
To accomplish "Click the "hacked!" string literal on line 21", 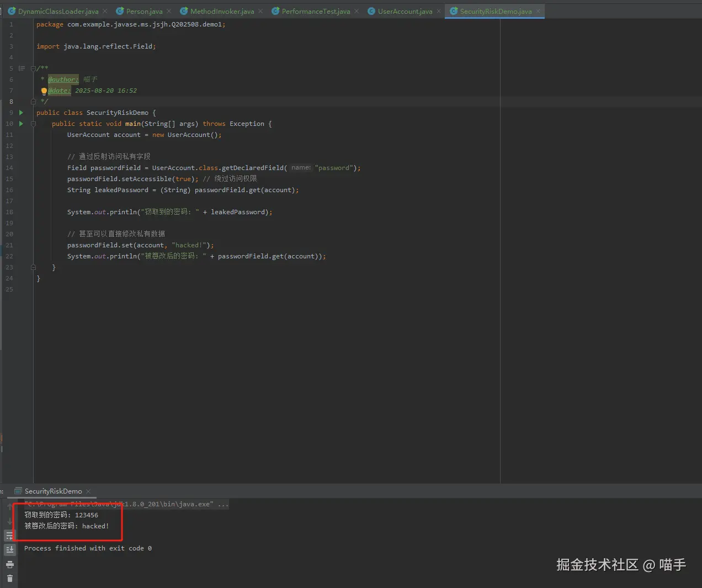I will [189, 245].
